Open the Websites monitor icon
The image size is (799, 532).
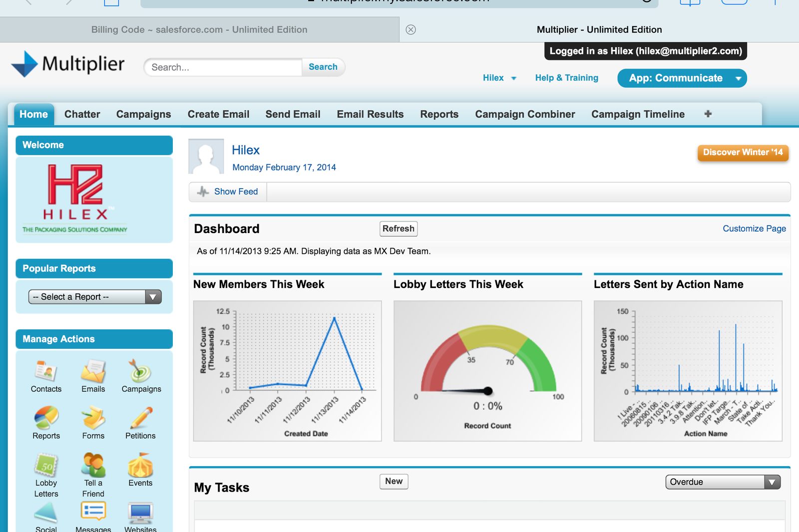(x=140, y=513)
